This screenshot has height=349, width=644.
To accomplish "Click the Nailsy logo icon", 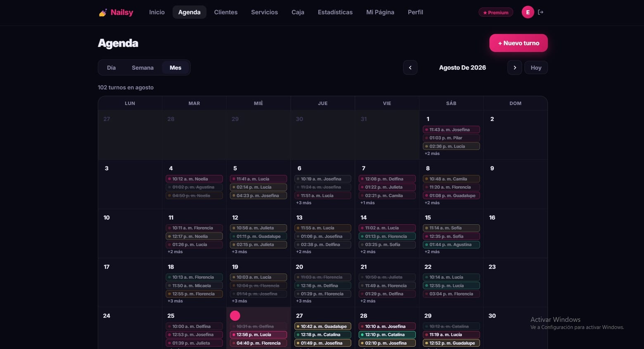I will pyautogui.click(x=103, y=12).
